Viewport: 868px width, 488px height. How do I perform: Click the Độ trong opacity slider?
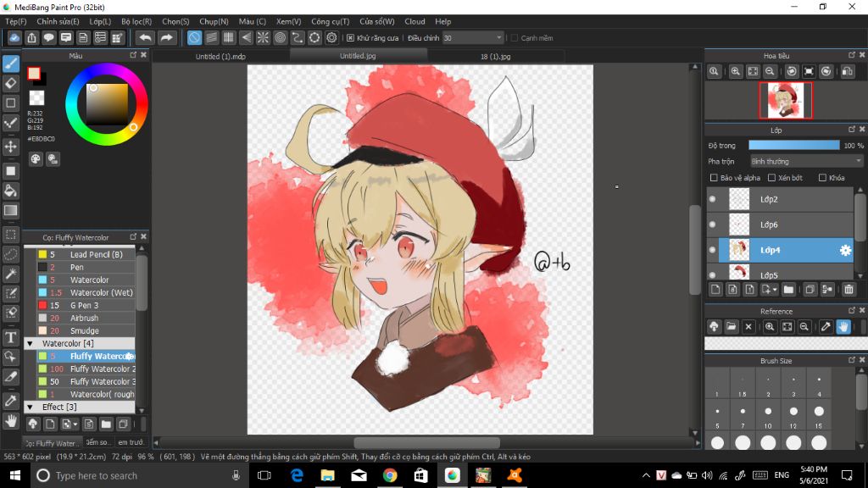pos(793,145)
